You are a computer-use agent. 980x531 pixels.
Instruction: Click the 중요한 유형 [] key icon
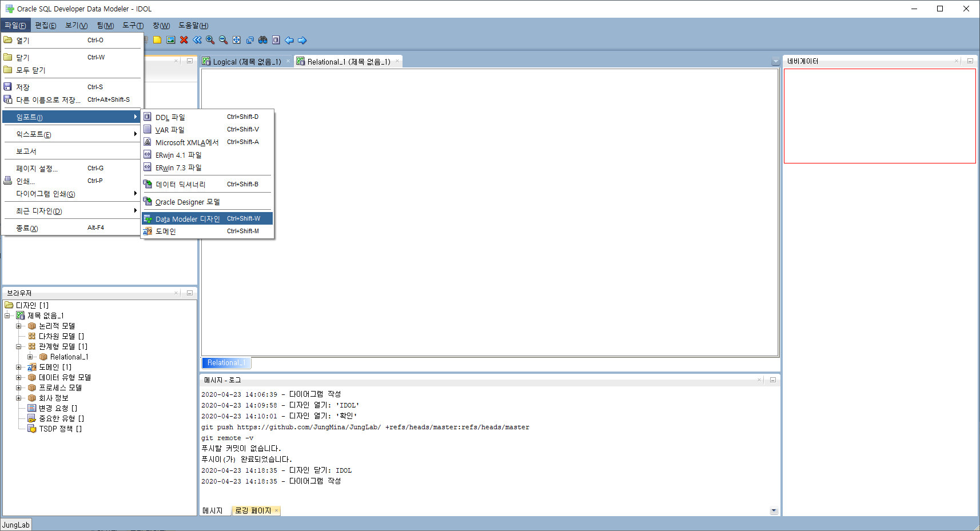(32, 418)
